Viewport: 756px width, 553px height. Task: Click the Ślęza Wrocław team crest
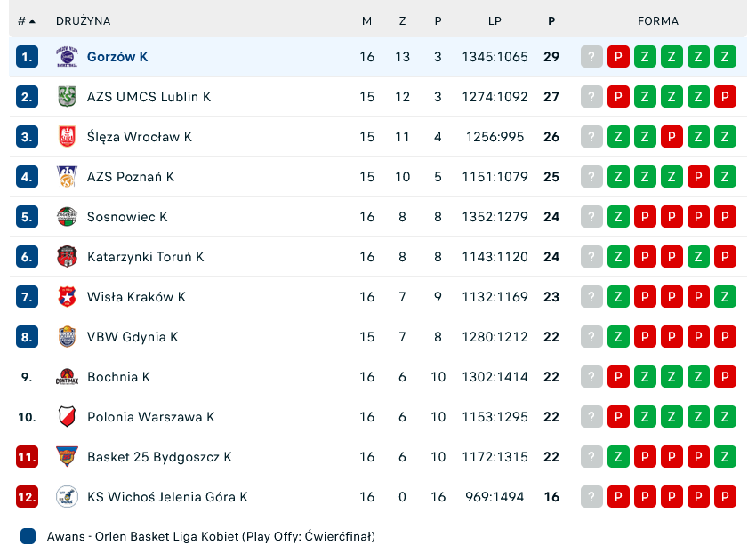[67, 137]
